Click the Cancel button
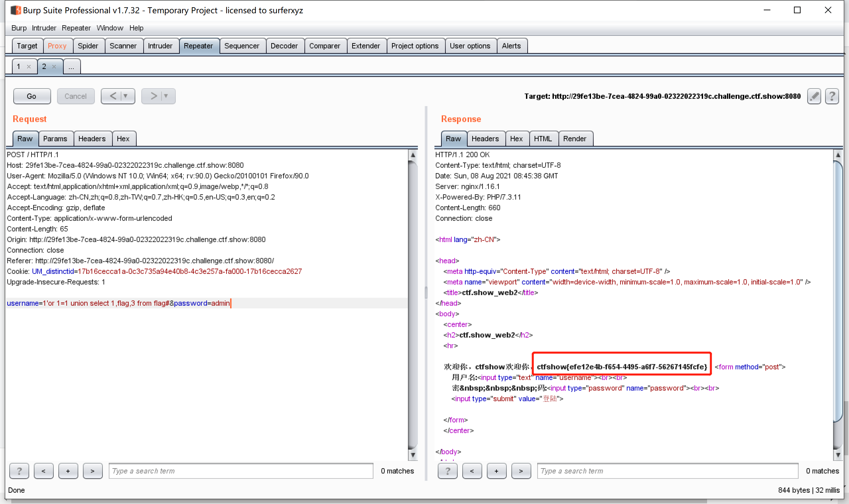This screenshot has width=849, height=504. 76,96
